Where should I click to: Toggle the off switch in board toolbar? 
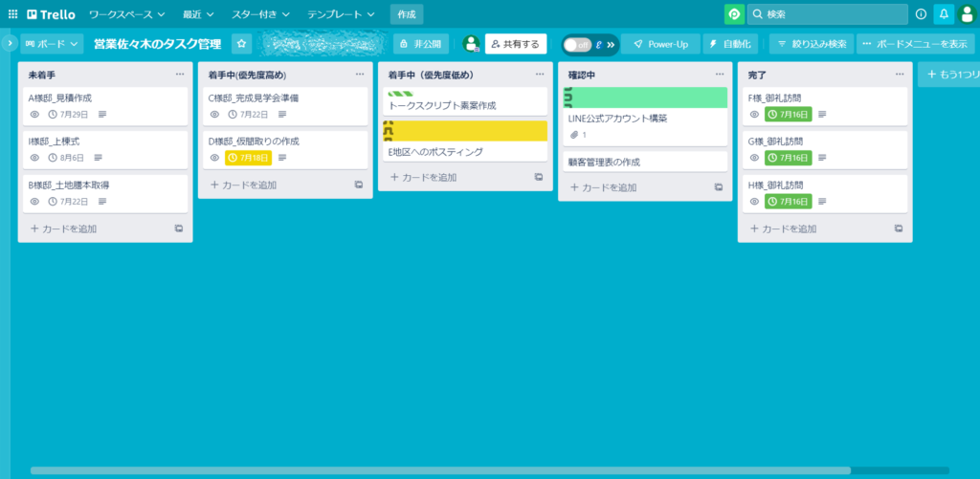click(576, 44)
